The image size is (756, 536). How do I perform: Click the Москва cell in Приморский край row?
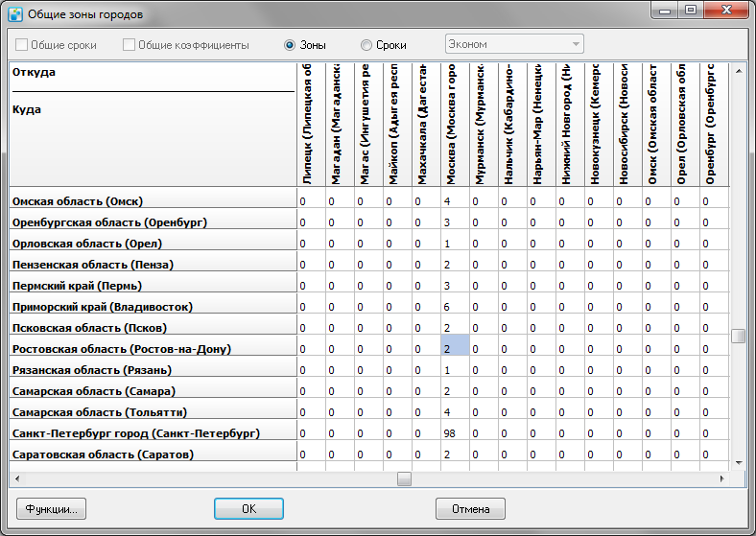pos(455,304)
